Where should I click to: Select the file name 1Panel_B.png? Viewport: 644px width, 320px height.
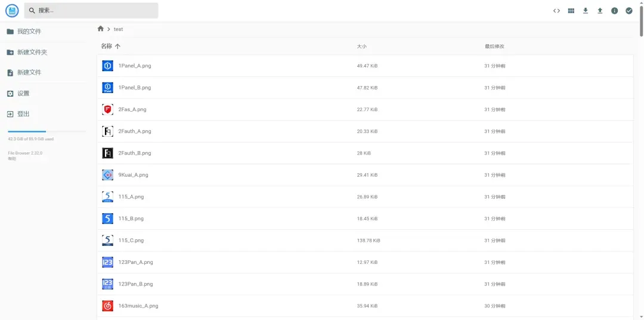pyautogui.click(x=135, y=88)
